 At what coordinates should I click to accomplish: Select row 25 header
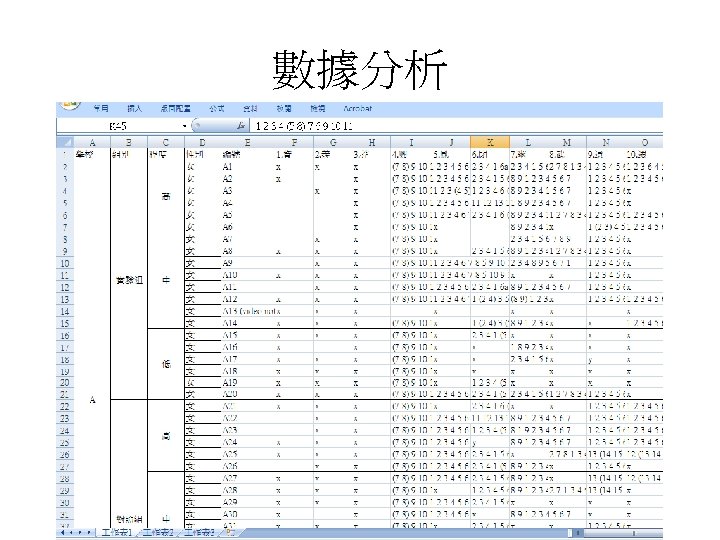(x=65, y=443)
